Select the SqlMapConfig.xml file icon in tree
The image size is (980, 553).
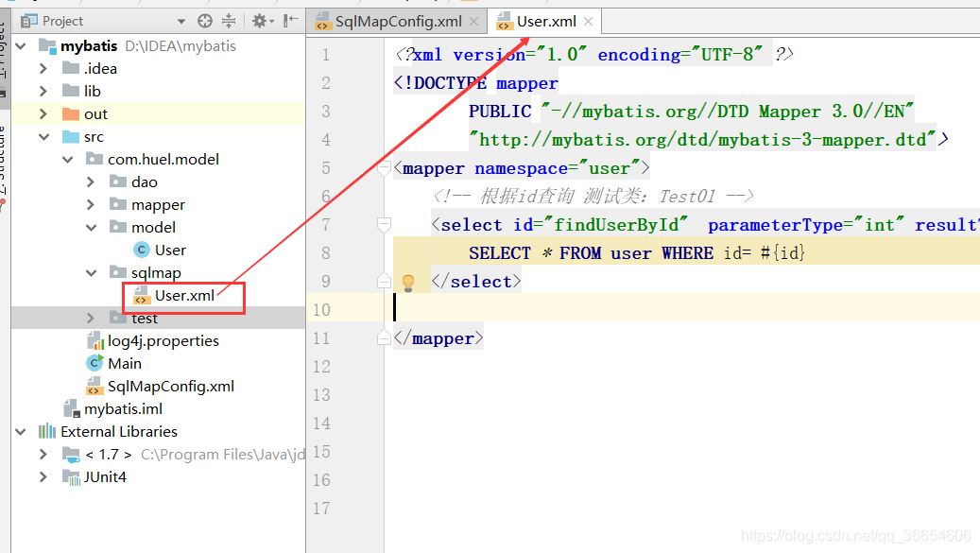[x=95, y=387]
